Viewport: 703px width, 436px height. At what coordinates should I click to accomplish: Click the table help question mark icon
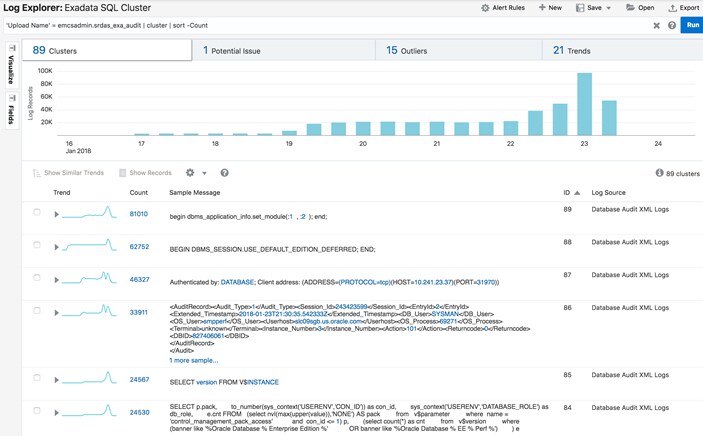pyautogui.click(x=224, y=173)
